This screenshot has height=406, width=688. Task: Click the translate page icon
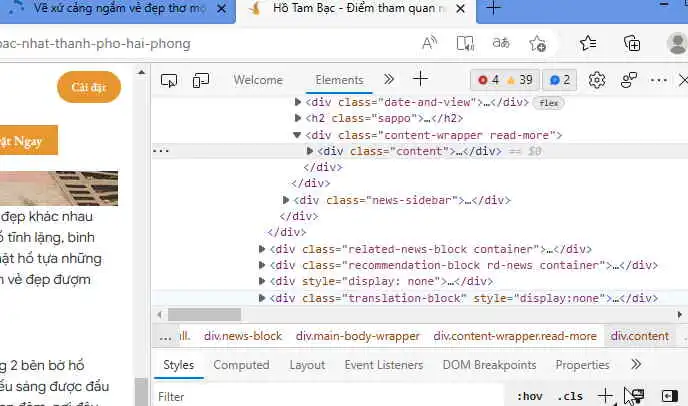[501, 43]
